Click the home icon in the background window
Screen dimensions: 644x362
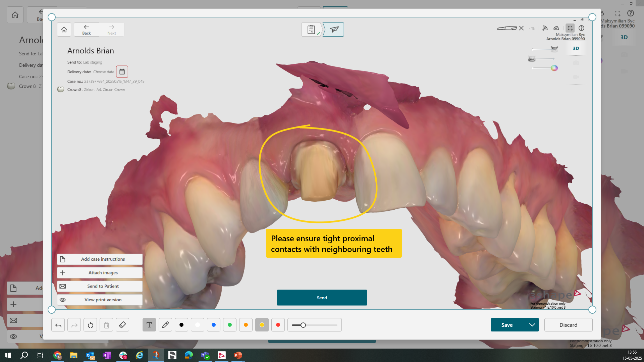(x=15, y=15)
